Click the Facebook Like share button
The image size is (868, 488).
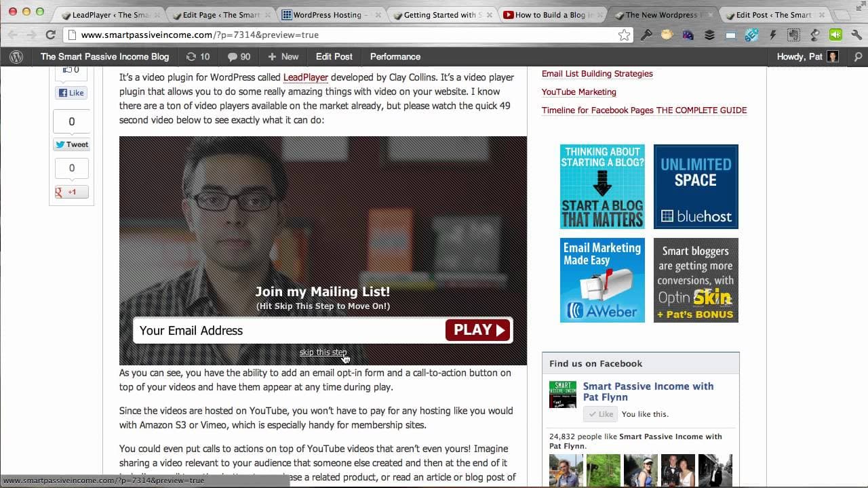pyautogui.click(x=71, y=93)
